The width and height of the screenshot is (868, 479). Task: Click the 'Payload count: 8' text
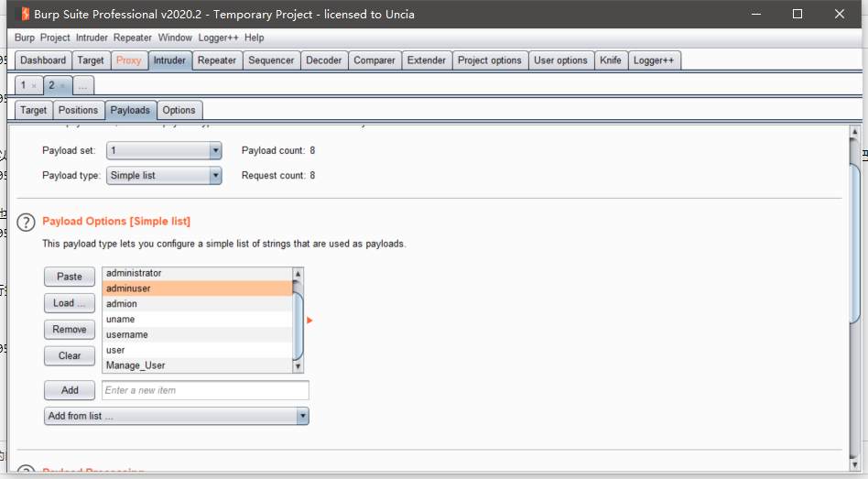point(278,150)
